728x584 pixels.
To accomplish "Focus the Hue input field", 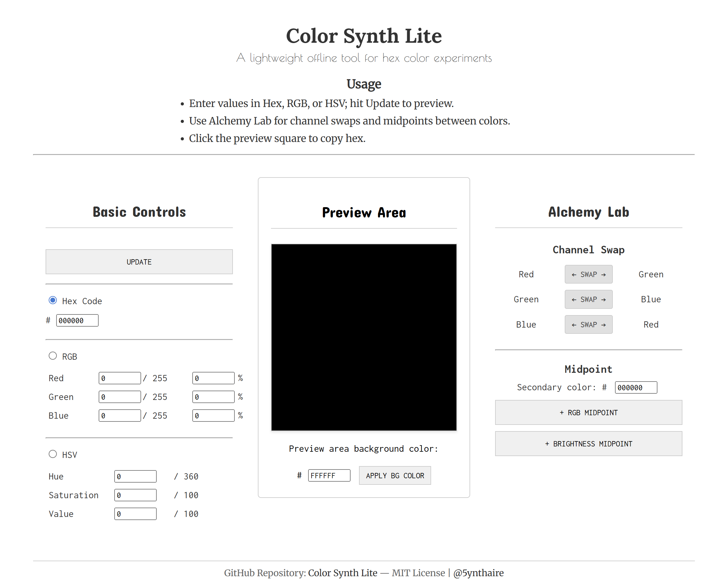I will click(135, 476).
